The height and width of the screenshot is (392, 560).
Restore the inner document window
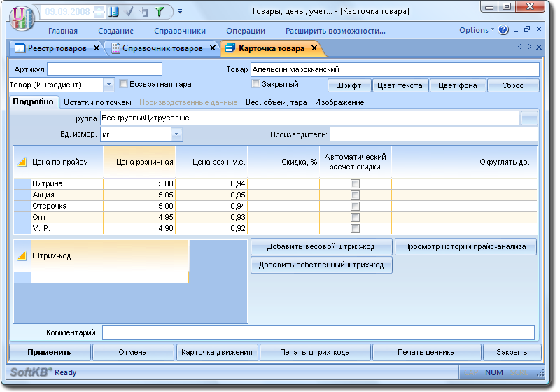(527, 29)
